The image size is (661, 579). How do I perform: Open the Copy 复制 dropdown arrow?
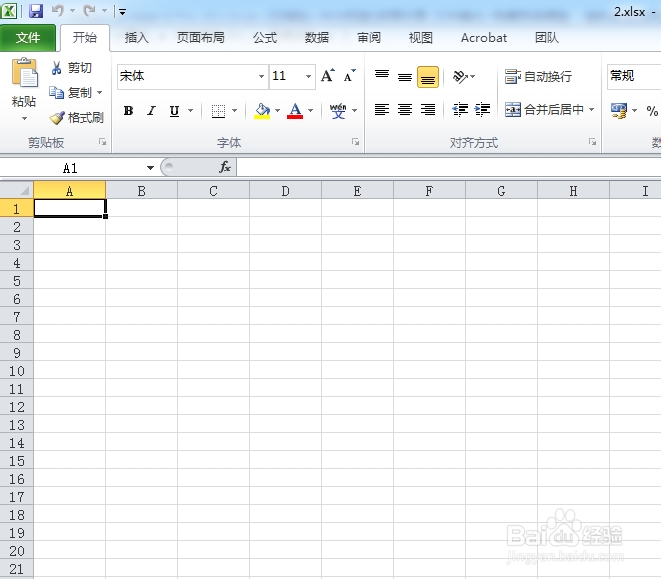click(x=99, y=92)
